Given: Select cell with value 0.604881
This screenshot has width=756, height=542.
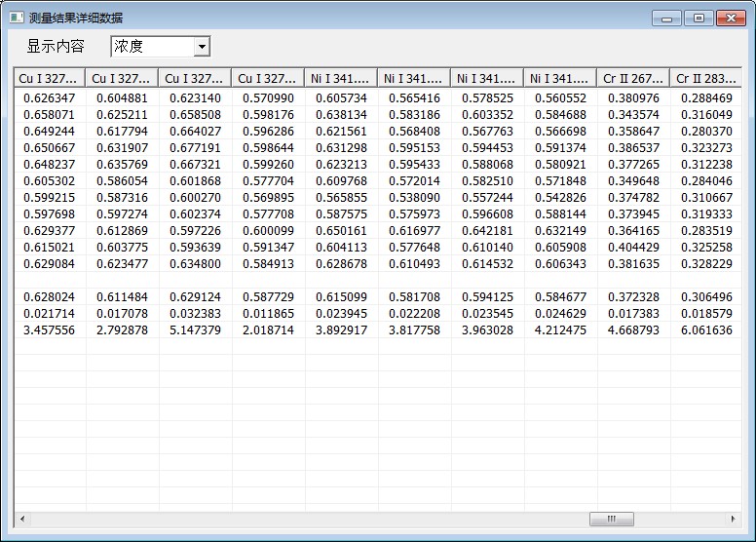Looking at the screenshot, I should tap(122, 98).
